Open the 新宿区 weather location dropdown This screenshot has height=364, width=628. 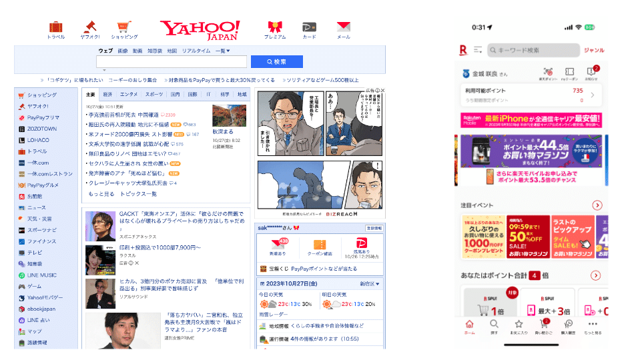tap(369, 284)
